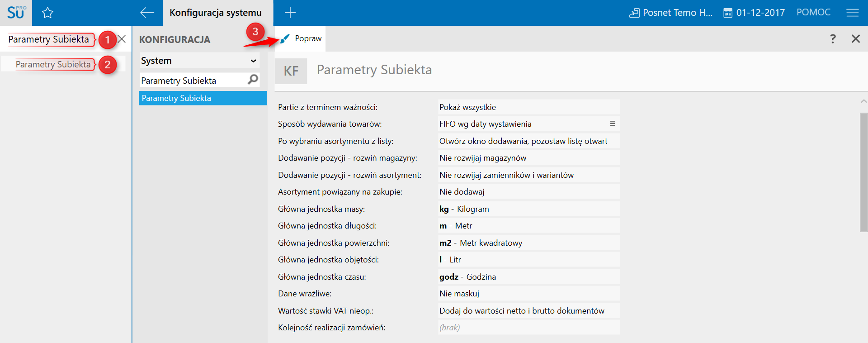Click the Popraw edit button
Image resolution: width=868 pixels, height=343 pixels.
(301, 39)
